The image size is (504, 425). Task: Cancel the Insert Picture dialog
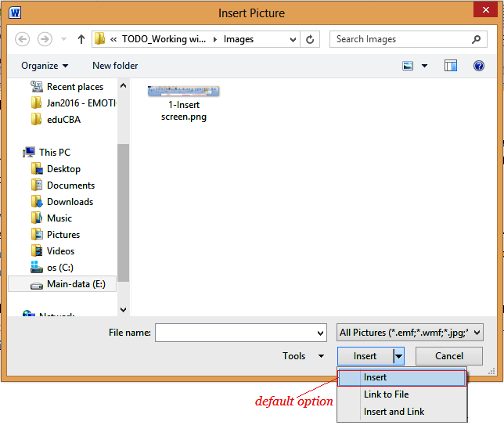pyautogui.click(x=449, y=356)
